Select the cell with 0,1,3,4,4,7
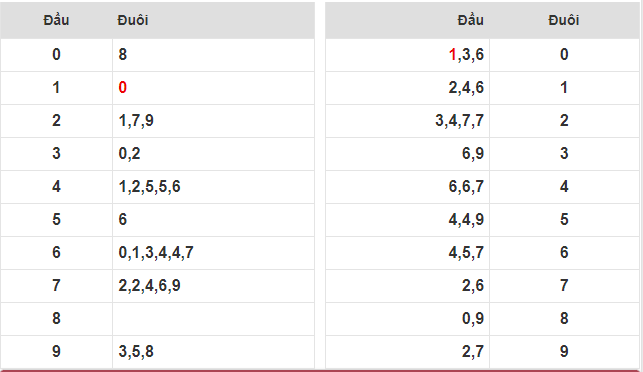The height and width of the screenshot is (372, 643). click(213, 253)
